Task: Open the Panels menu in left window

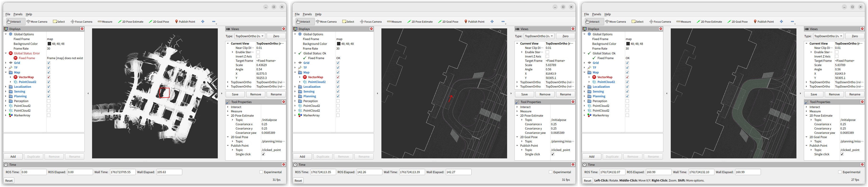Action: (x=18, y=14)
